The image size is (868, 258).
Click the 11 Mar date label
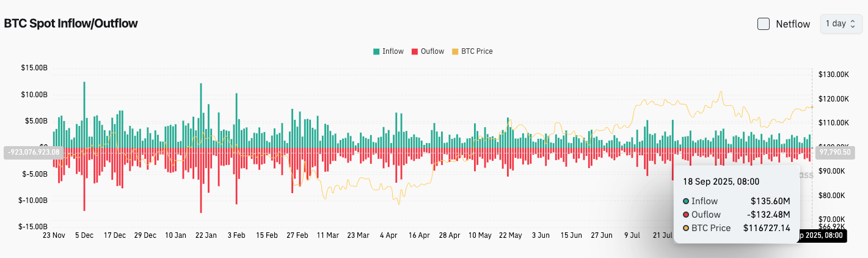tap(327, 235)
